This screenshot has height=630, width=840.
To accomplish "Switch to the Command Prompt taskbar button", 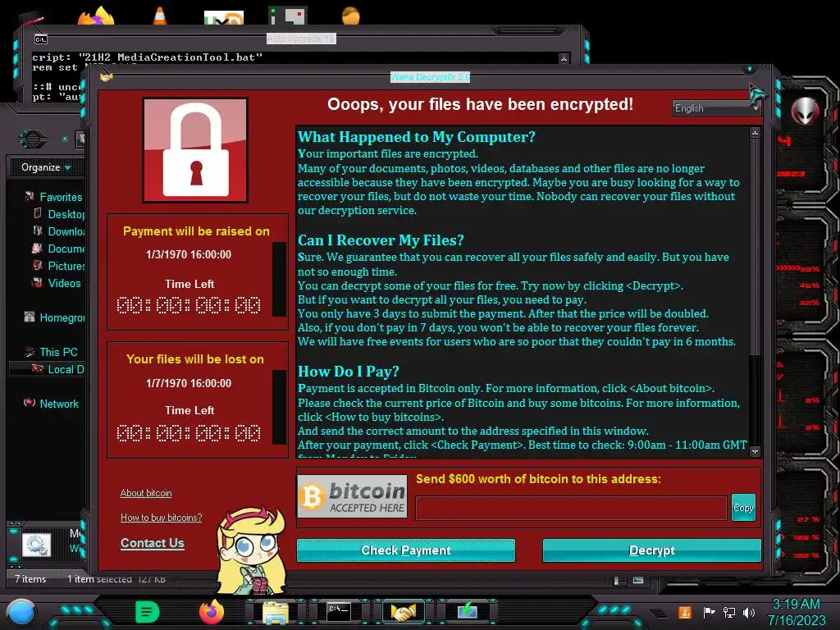I will 339,611.
